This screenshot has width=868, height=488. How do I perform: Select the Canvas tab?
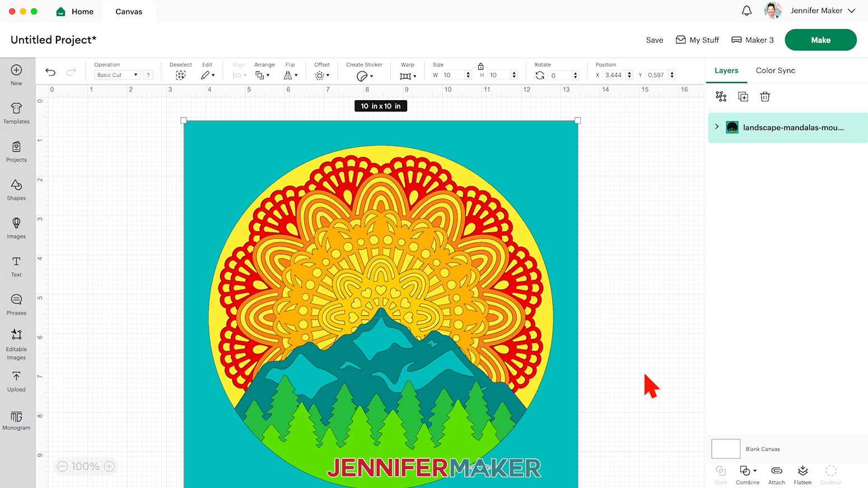pos(129,11)
